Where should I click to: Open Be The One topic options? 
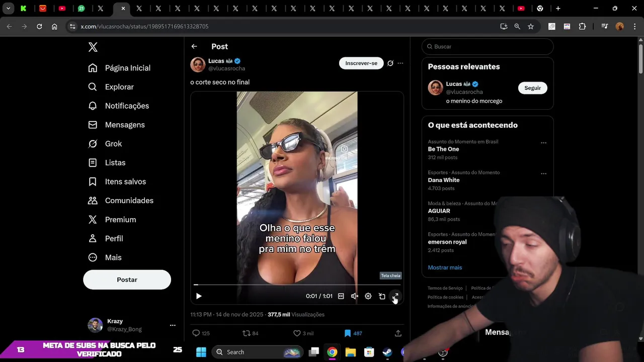(543, 143)
